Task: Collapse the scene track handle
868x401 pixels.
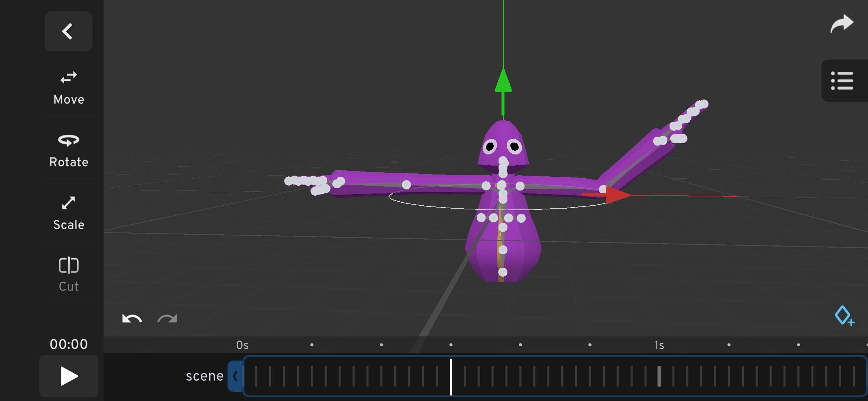Action: (235, 376)
